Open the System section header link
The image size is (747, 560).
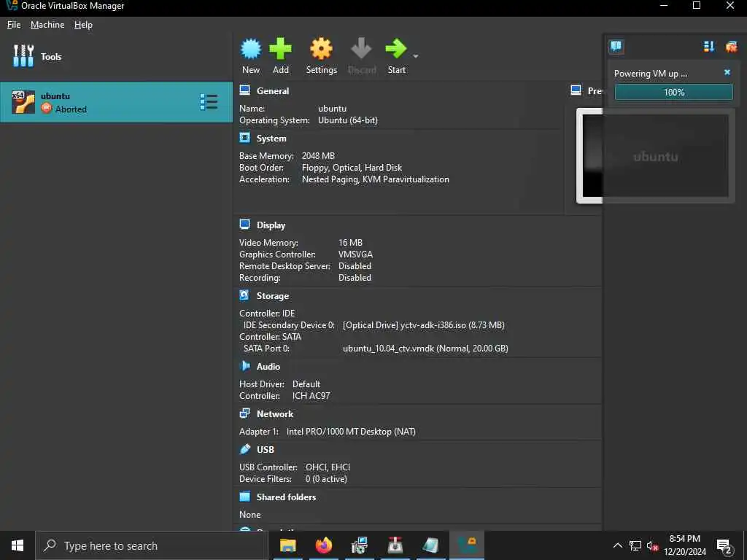271,139
